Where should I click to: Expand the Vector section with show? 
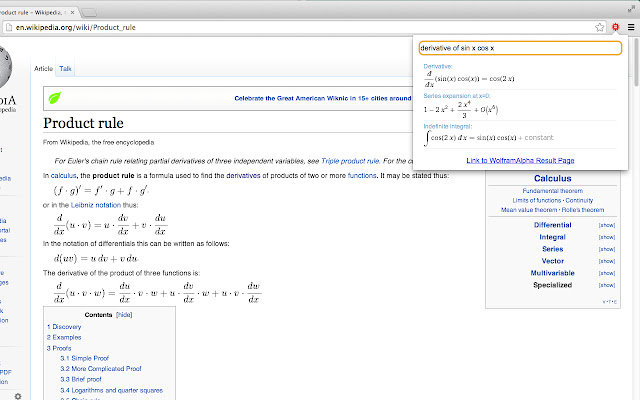(607, 261)
